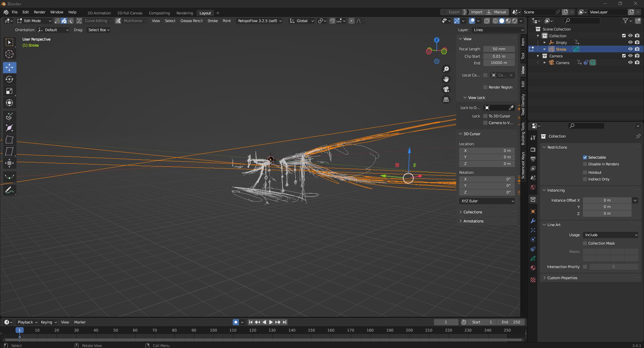Open the Edit Mode dropdown

click(34, 21)
